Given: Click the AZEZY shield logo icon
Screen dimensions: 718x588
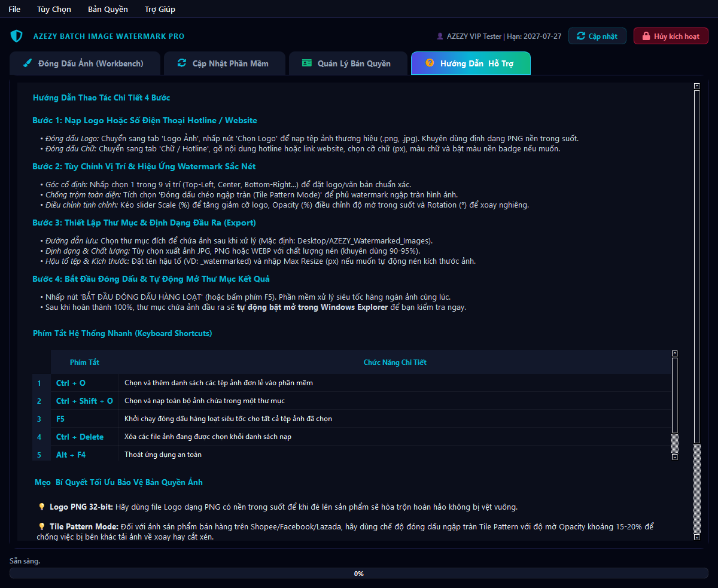Looking at the screenshot, I should 16,36.
